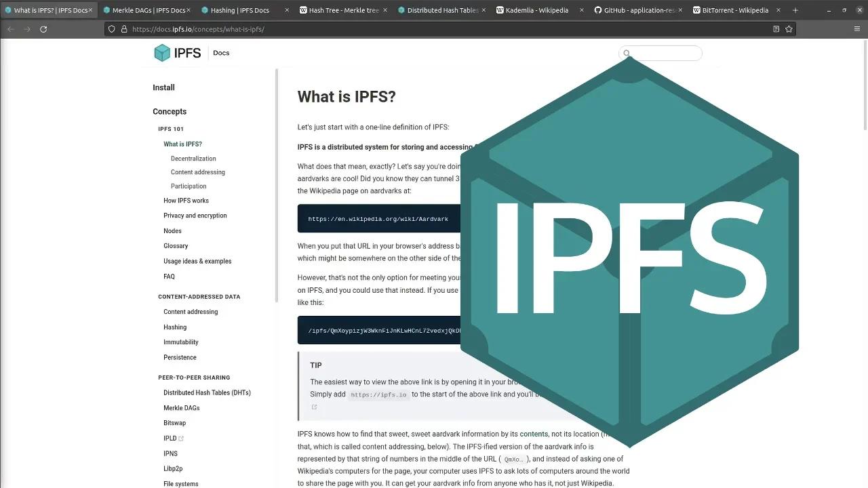Viewport: 868px width, 488px height.
Task: Jump to Decentralization subsection in sidebar
Action: pyautogui.click(x=193, y=159)
